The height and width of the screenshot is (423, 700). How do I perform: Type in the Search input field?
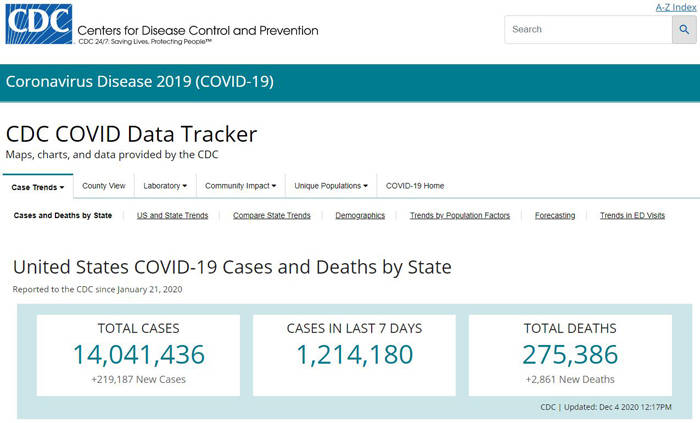(x=587, y=29)
